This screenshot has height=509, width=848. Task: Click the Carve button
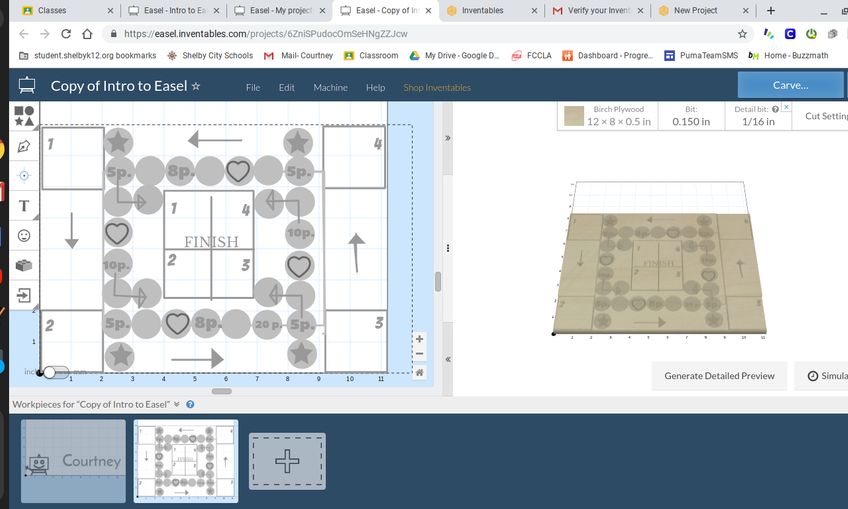click(x=790, y=85)
